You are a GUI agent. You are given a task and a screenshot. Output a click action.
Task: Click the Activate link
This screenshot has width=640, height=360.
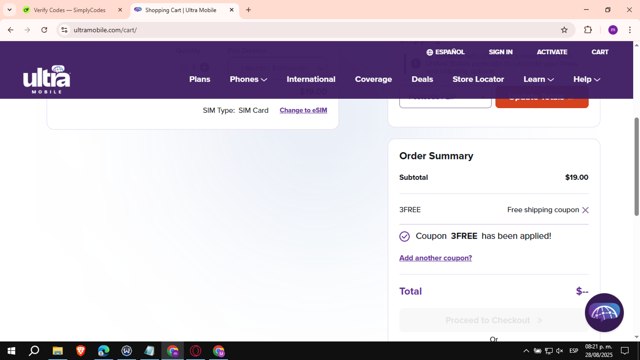(x=552, y=52)
